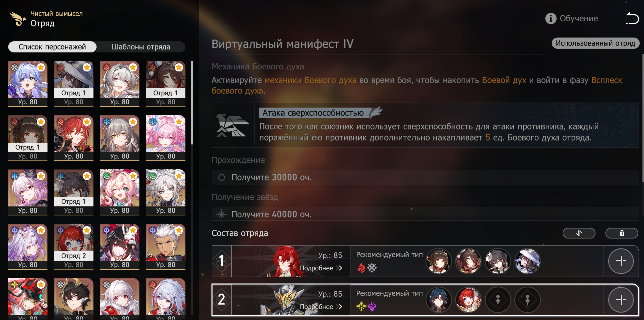The image size is (644, 320).
Task: Expand Подробнее for the squad 2 boss
Action: pos(321,307)
